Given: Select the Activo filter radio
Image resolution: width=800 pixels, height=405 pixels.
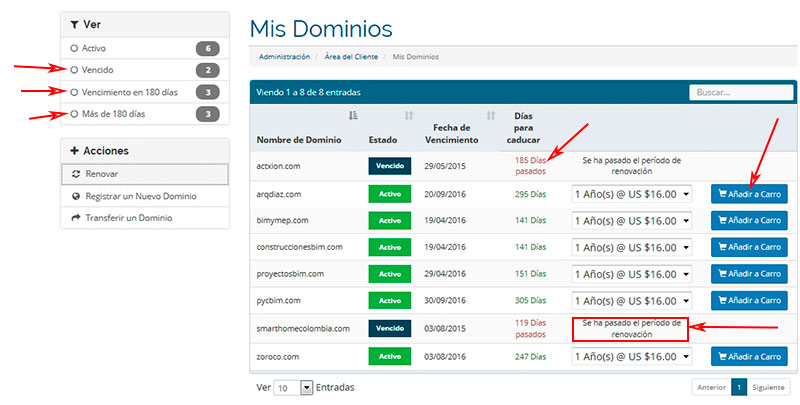Looking at the screenshot, I should [x=74, y=48].
